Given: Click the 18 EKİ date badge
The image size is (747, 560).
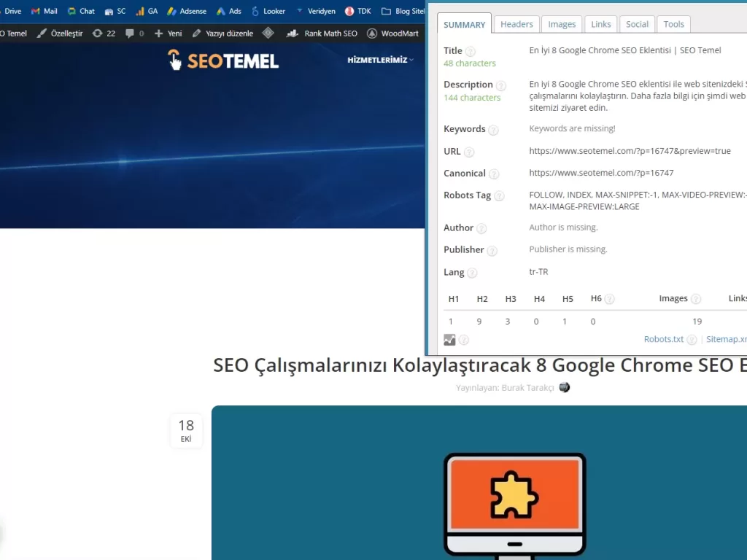Looking at the screenshot, I should 186,430.
